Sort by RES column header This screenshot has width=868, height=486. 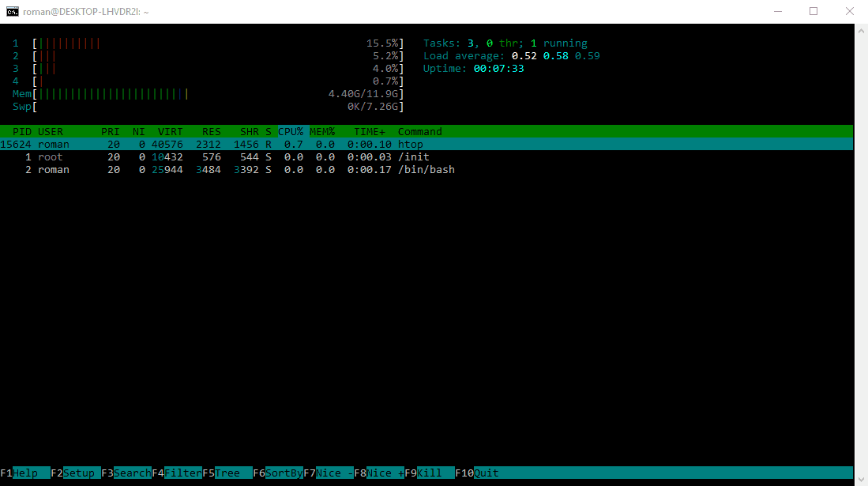tap(212, 131)
